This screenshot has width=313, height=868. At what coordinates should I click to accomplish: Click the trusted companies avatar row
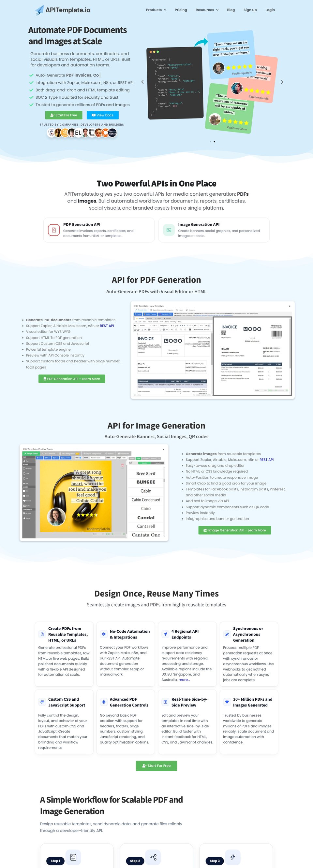click(x=82, y=133)
